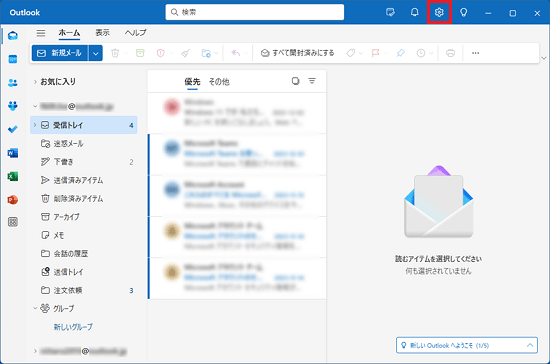550x364 pixels.
Task: Open the 削除済みアイテム folder
Action: coord(84,198)
